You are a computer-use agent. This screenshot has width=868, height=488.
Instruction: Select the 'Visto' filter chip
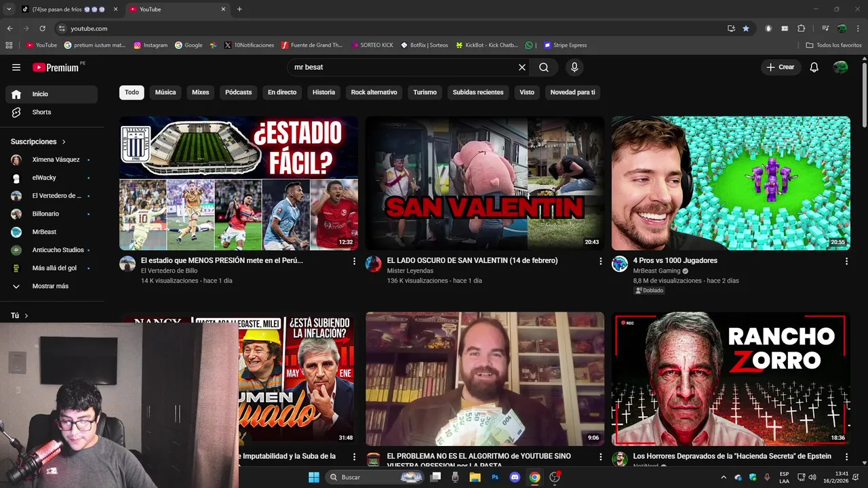click(527, 92)
